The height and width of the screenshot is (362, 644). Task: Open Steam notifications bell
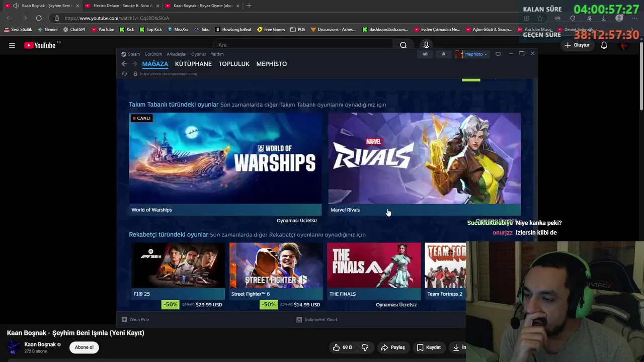coord(443,54)
